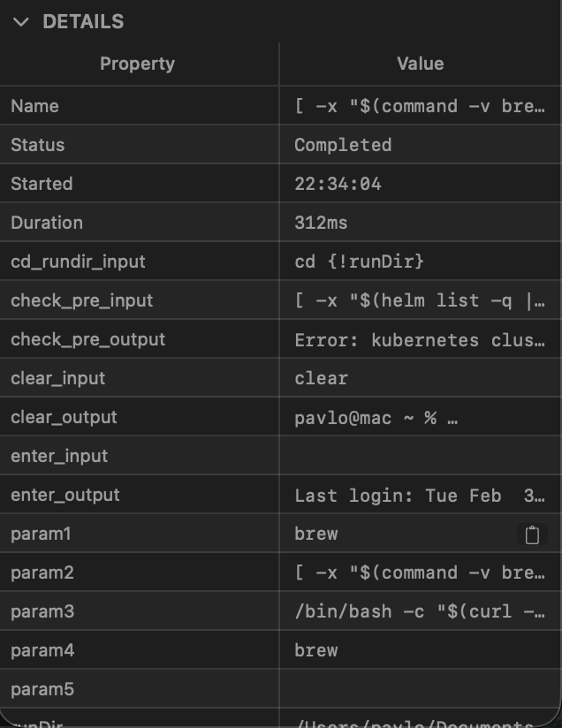Select the Duration value 312ms
The width and height of the screenshot is (562, 728).
[x=321, y=223]
